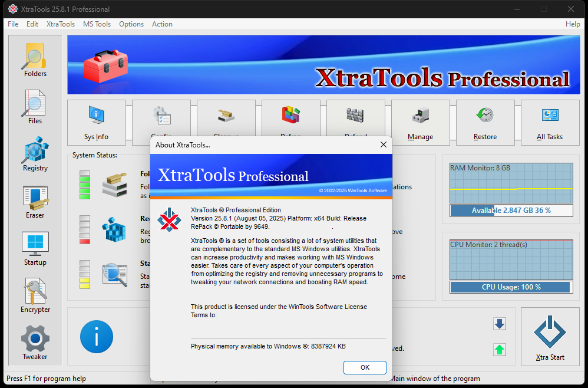The width and height of the screenshot is (588, 388).
Task: Open the Startup manager
Action: coord(35,249)
